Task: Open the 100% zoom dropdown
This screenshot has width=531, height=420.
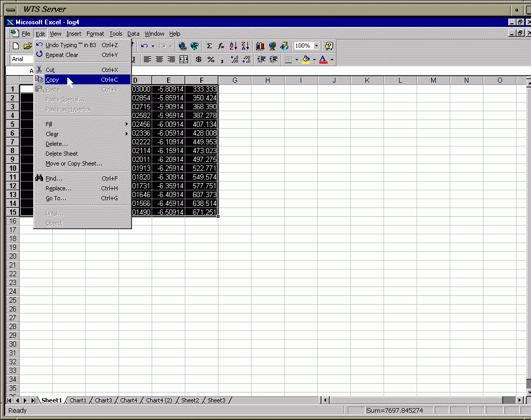Action: (x=316, y=46)
